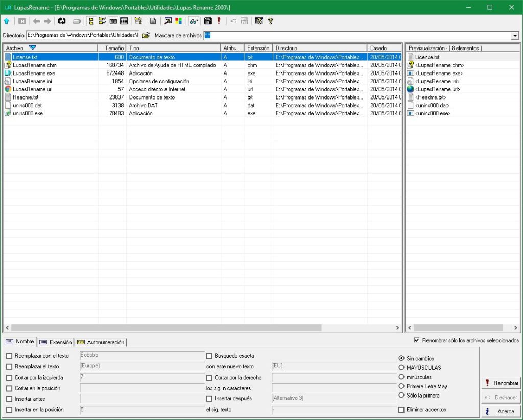
Task: Click the blue up-arrow parent directory icon
Action: [6, 21]
